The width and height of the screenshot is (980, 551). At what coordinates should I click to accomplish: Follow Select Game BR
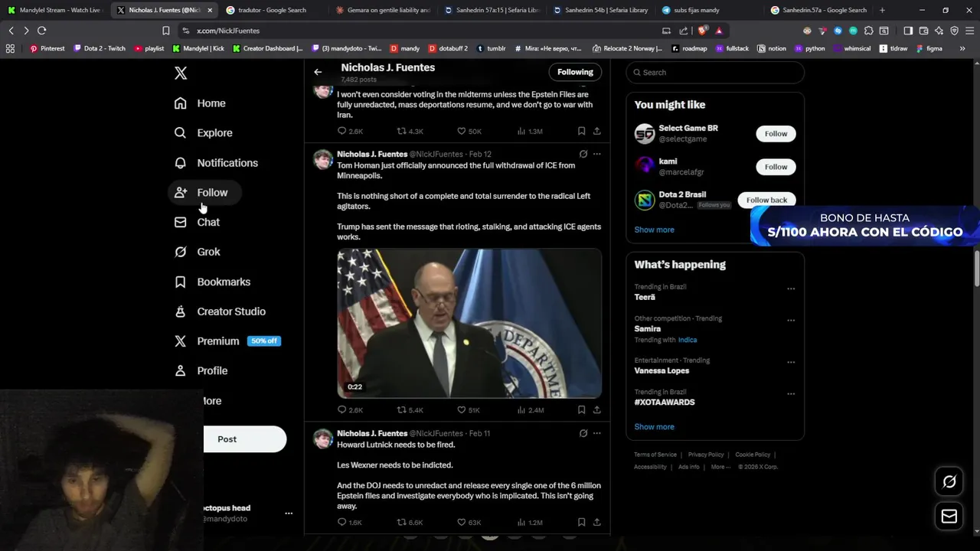click(776, 134)
